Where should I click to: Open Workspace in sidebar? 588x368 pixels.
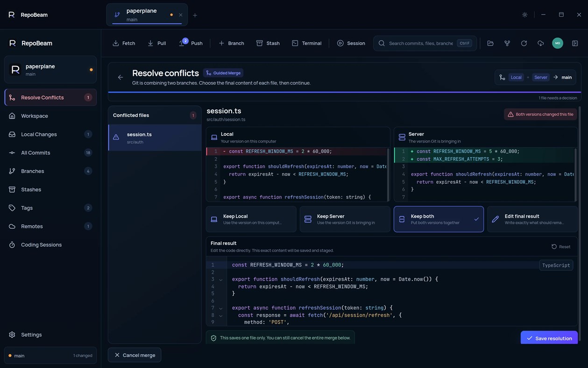point(50,116)
